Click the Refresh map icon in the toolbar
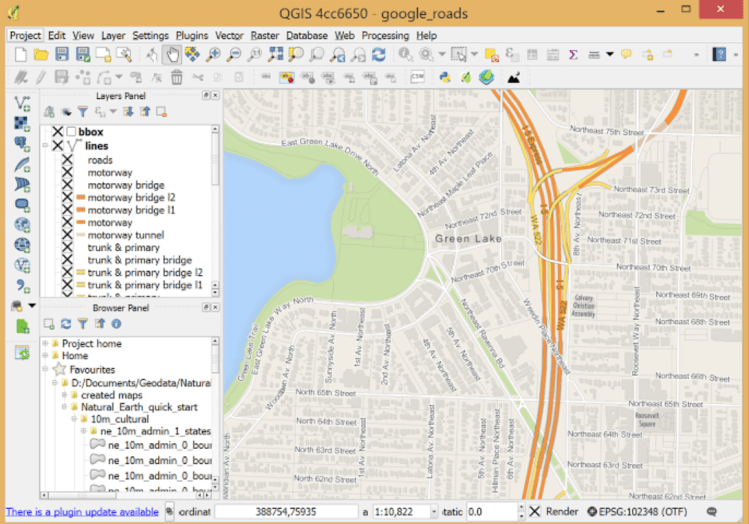The width and height of the screenshot is (749, 524). [378, 54]
